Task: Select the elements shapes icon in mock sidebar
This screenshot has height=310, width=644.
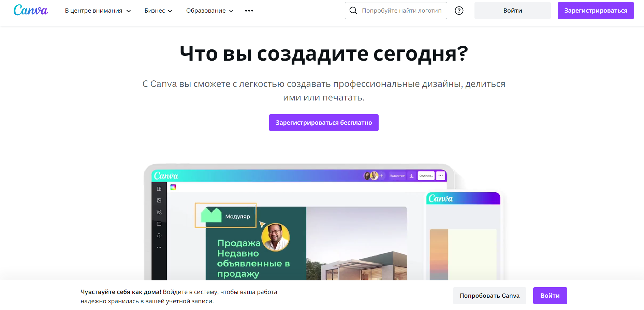Action: pos(159,212)
